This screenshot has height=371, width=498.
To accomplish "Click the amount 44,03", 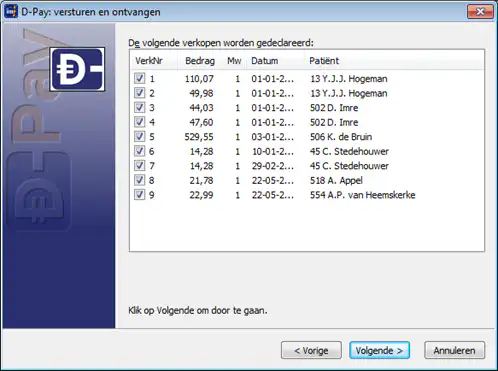I will [201, 108].
